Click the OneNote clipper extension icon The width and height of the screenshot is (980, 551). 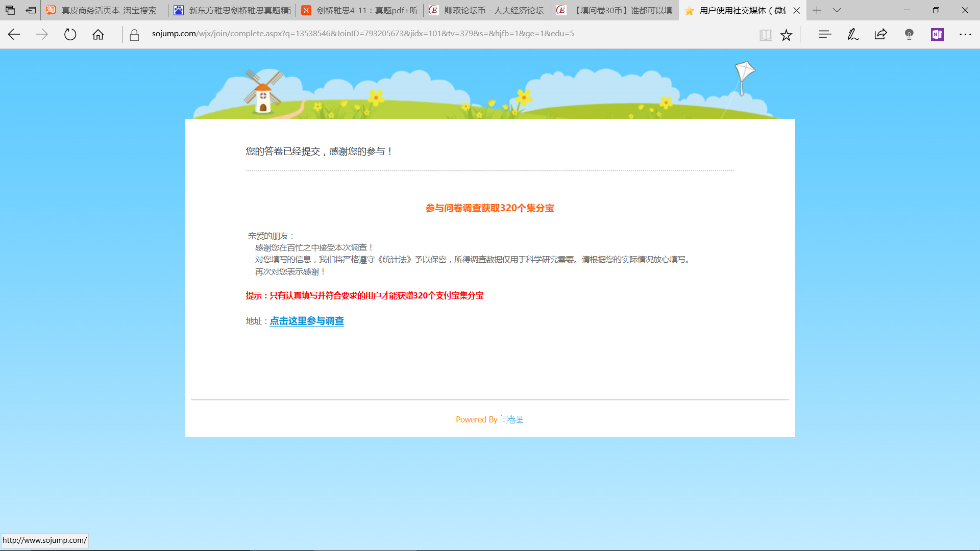(937, 34)
